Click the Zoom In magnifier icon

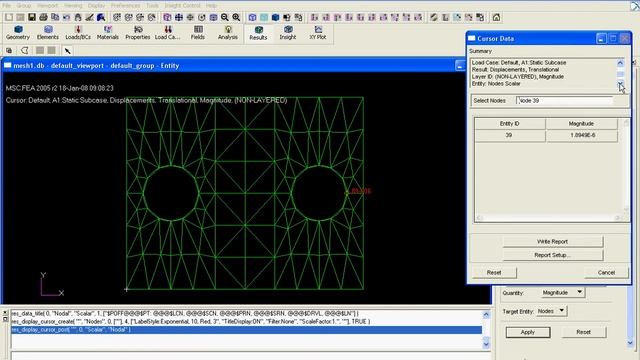(x=236, y=17)
